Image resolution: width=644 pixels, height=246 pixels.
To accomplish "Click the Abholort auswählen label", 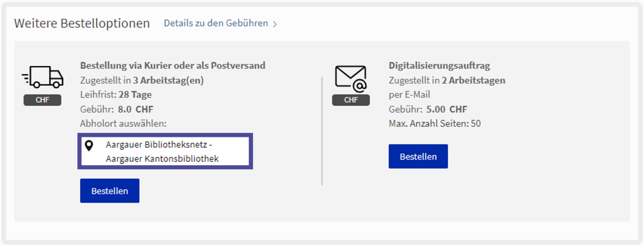I will coord(123,124).
